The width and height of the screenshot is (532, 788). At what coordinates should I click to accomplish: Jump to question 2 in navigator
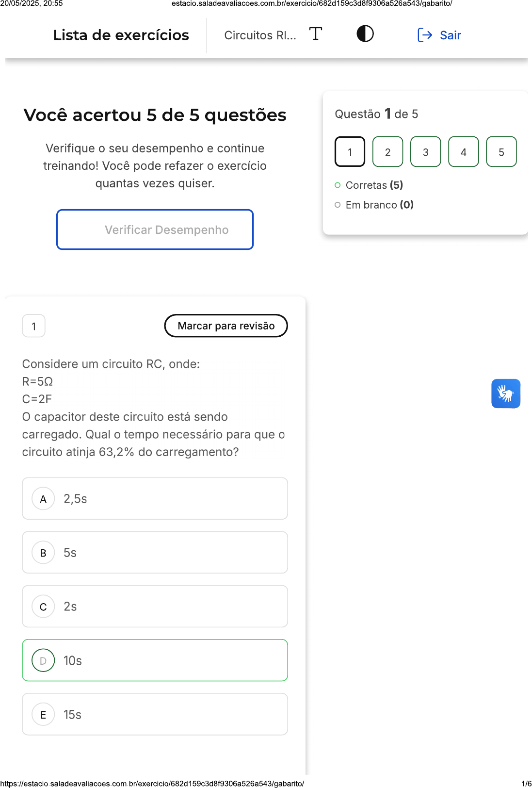(387, 152)
